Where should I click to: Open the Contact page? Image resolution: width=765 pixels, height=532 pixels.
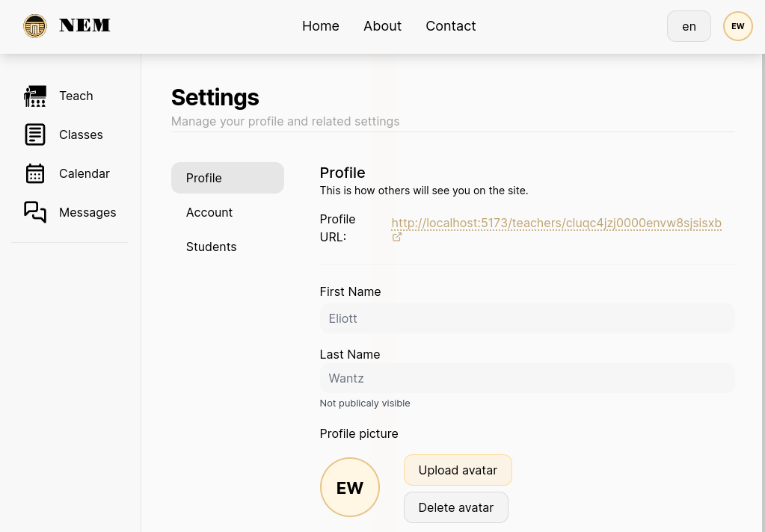pos(450,25)
